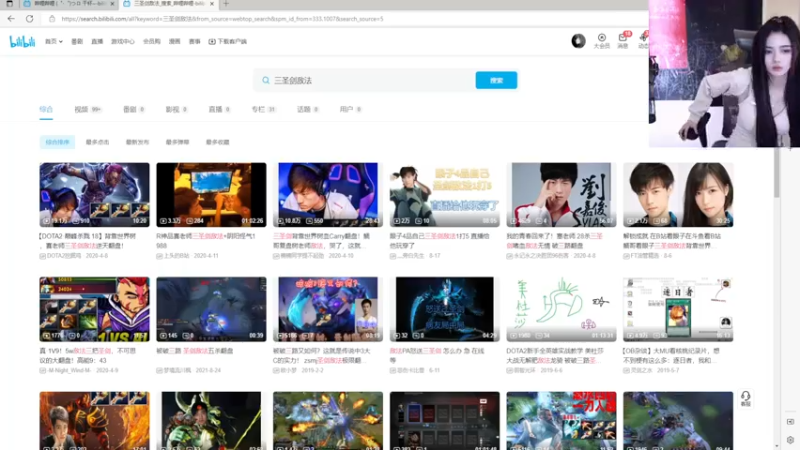Viewport: 800px width, 450px height.
Task: Click the page vertical scrollbar thumb
Action: point(777,172)
